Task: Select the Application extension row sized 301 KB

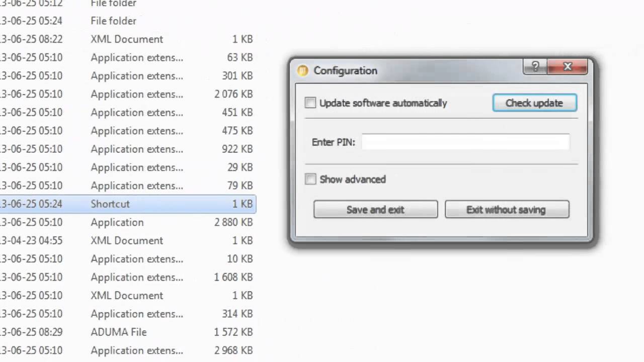Action: [128, 76]
